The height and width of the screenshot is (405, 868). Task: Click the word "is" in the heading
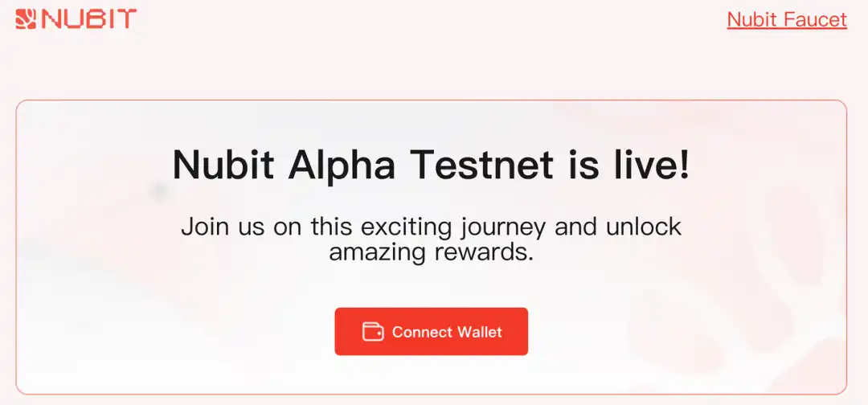click(581, 165)
